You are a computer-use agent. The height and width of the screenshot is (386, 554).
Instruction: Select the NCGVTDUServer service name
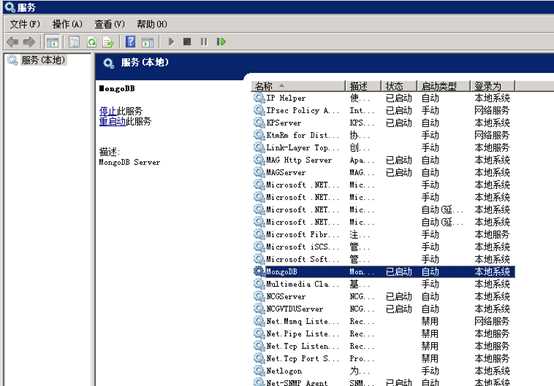[295, 309]
